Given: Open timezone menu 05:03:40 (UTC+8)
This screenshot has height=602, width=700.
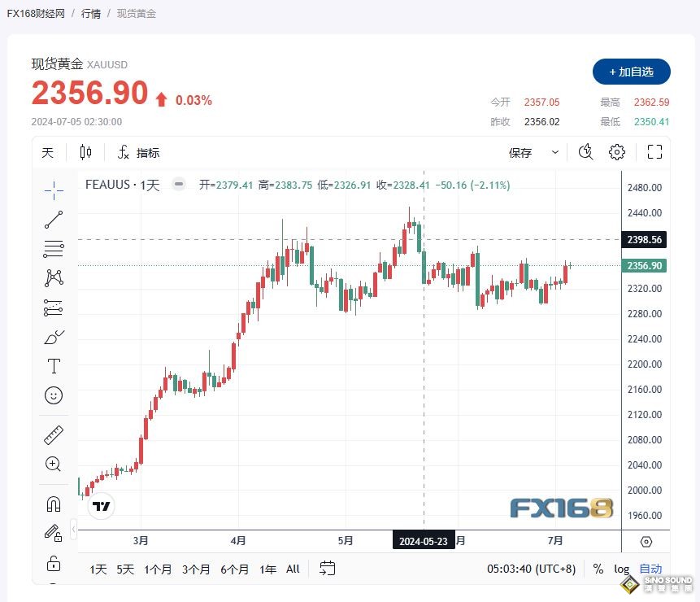Looking at the screenshot, I should (x=531, y=569).
